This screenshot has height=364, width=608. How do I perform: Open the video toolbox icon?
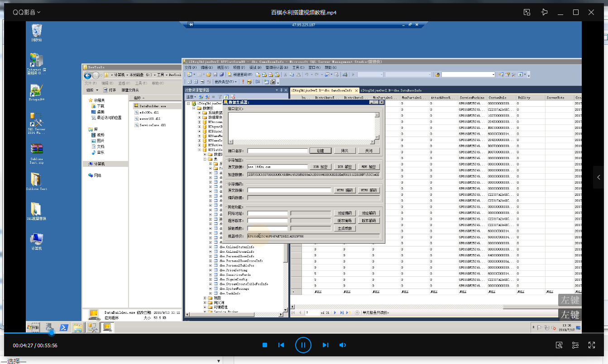[x=559, y=345]
